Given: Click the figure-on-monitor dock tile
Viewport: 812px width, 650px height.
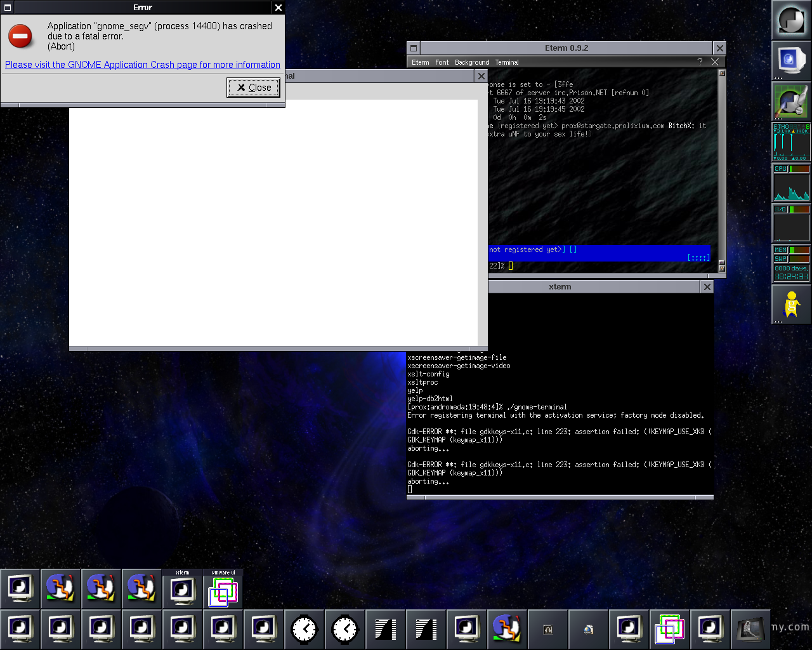Looking at the screenshot, I should pyautogui.click(x=751, y=630).
